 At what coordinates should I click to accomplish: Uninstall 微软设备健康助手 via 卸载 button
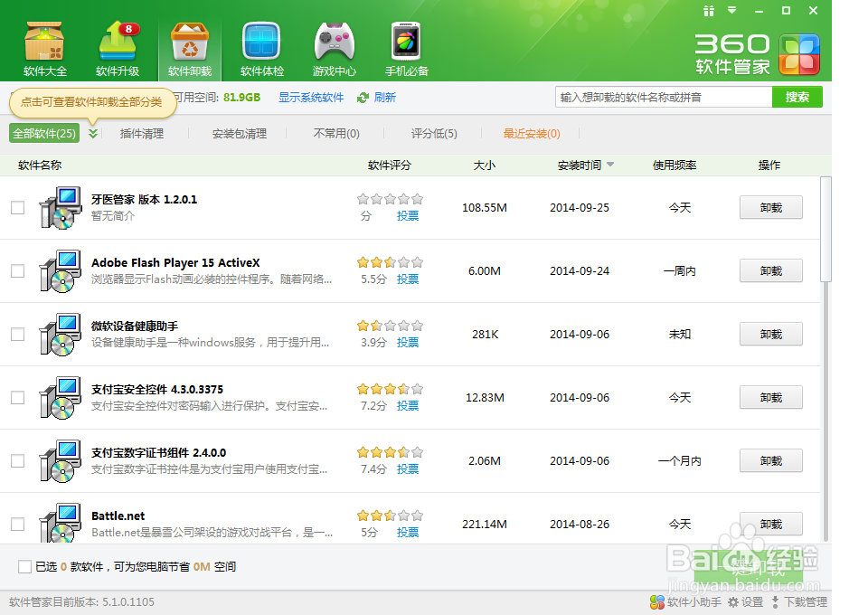click(770, 335)
